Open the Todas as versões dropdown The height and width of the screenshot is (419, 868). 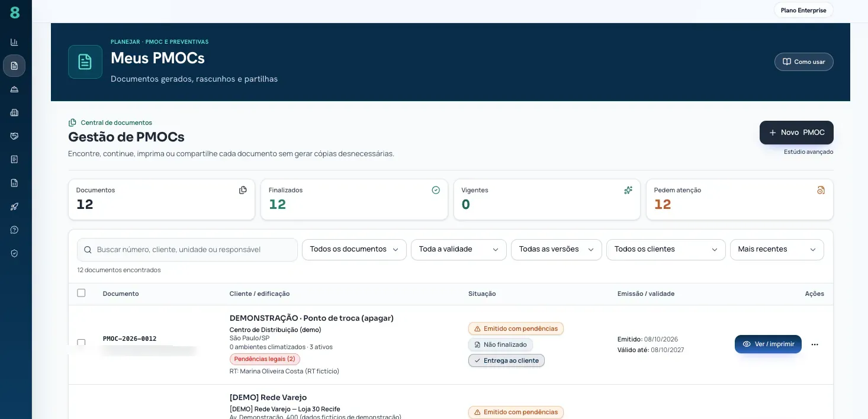pyautogui.click(x=557, y=250)
